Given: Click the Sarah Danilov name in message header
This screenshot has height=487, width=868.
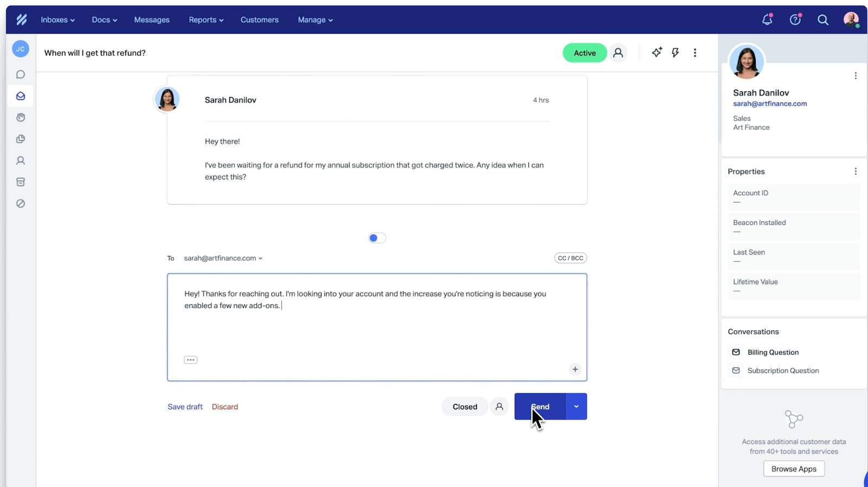Looking at the screenshot, I should coord(231,100).
